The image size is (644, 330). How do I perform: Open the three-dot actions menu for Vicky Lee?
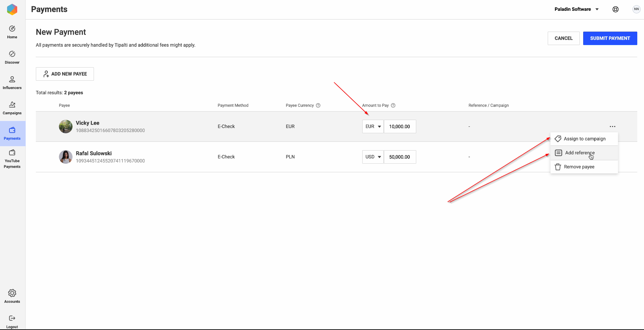coord(613,126)
